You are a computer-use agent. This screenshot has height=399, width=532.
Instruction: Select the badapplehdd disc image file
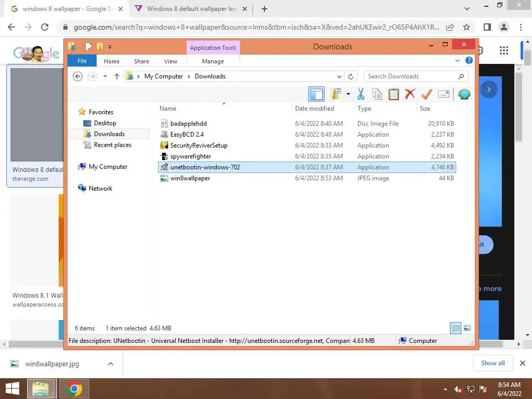[x=307, y=124]
